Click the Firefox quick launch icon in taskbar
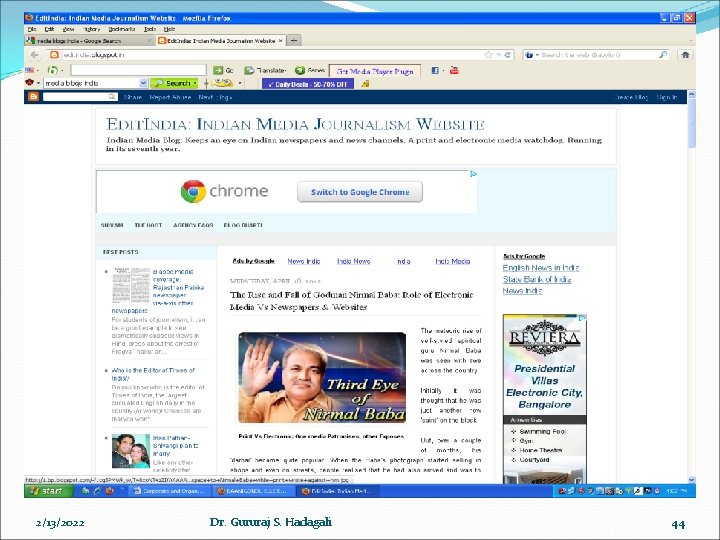The image size is (720, 540). [109, 491]
